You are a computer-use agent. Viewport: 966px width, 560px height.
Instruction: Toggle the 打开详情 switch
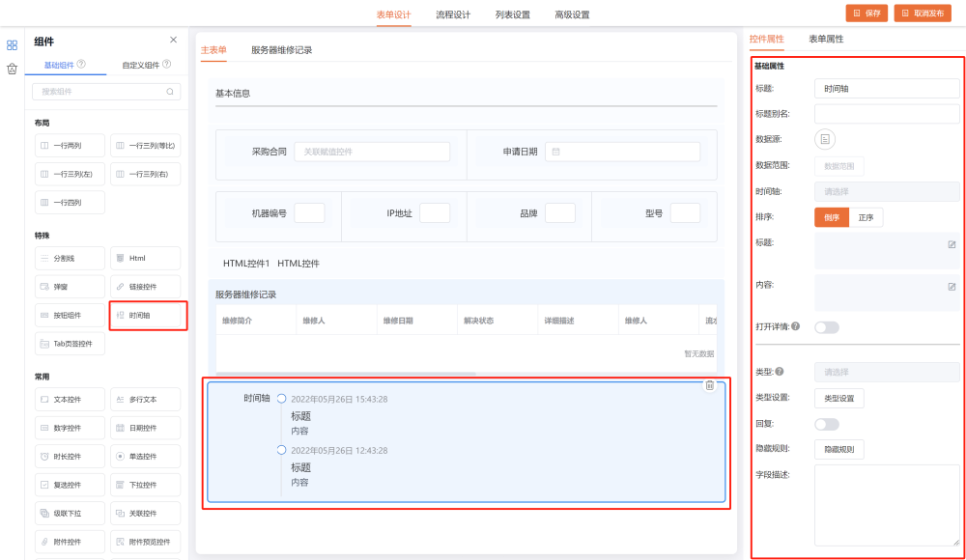[827, 327]
